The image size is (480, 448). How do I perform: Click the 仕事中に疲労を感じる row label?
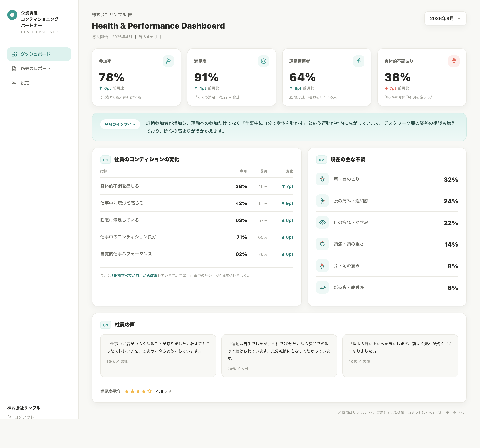tap(122, 203)
